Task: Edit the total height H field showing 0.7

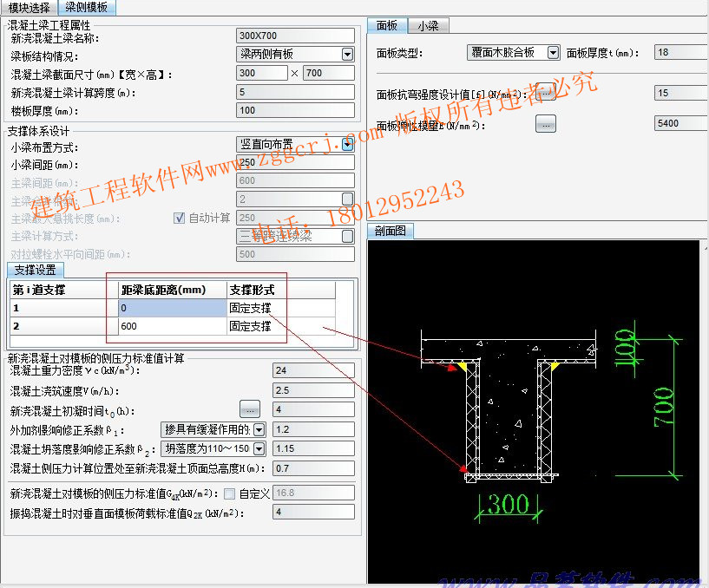Action: coord(313,468)
